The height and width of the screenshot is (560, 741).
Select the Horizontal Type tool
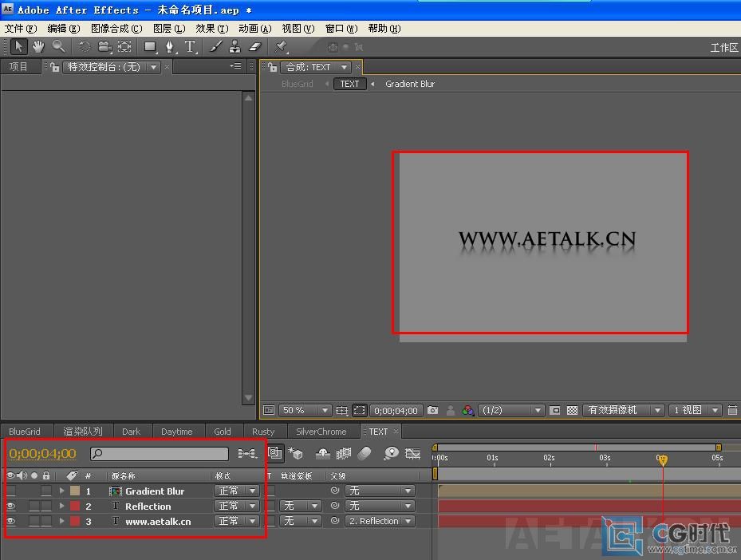pos(190,46)
